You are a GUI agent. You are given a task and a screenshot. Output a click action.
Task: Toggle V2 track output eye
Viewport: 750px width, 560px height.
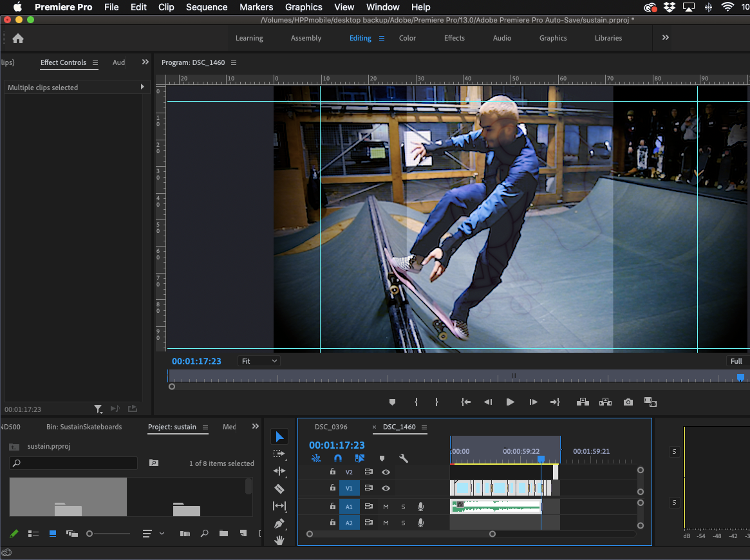386,472
